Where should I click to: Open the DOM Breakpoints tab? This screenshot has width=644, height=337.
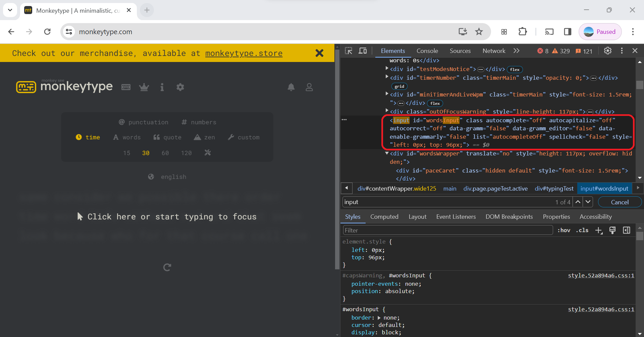click(x=509, y=217)
